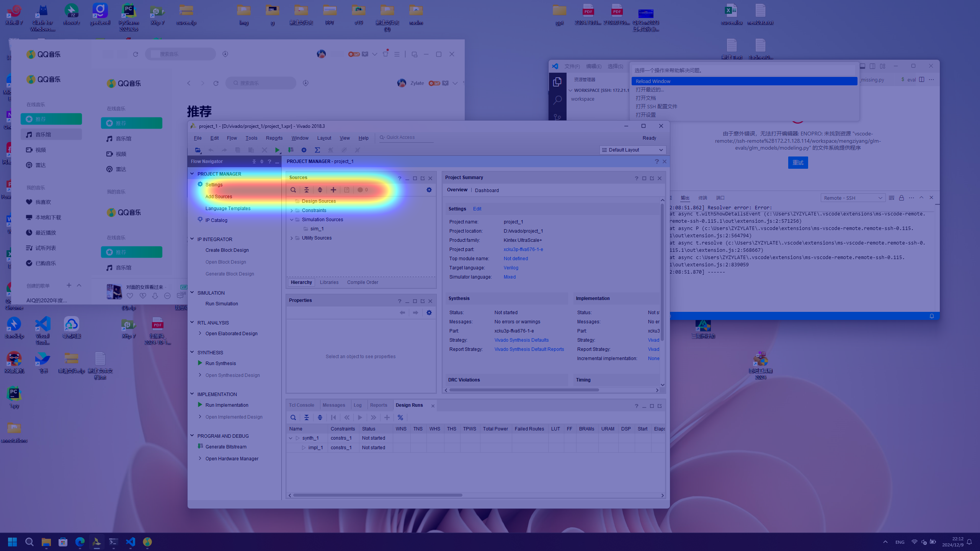Toggle the output scroll lock in VS Code

pos(902,198)
